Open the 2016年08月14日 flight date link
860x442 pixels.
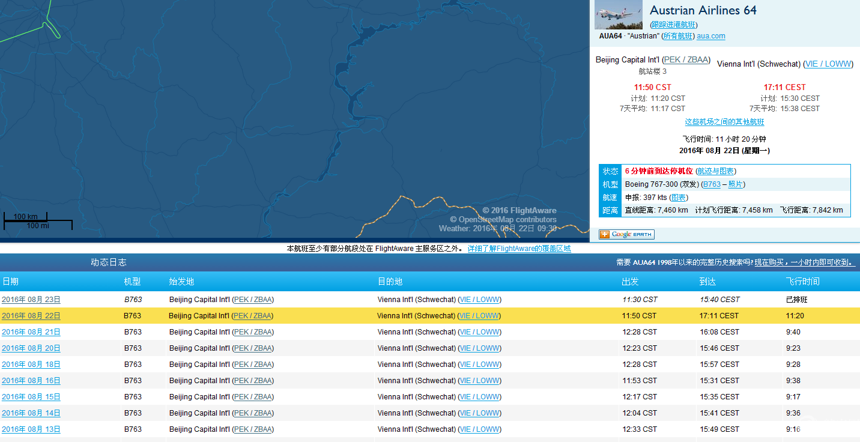point(31,413)
